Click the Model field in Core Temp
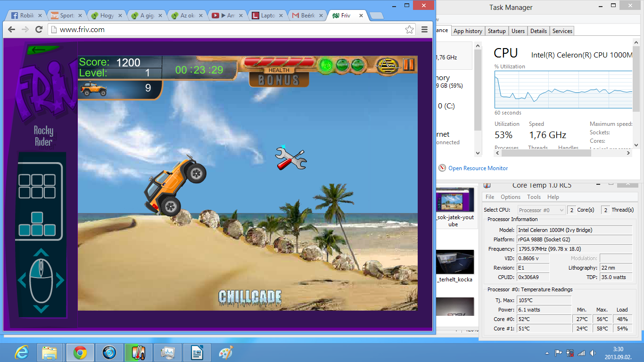Viewport: 644px width, 362px height. coord(574,230)
